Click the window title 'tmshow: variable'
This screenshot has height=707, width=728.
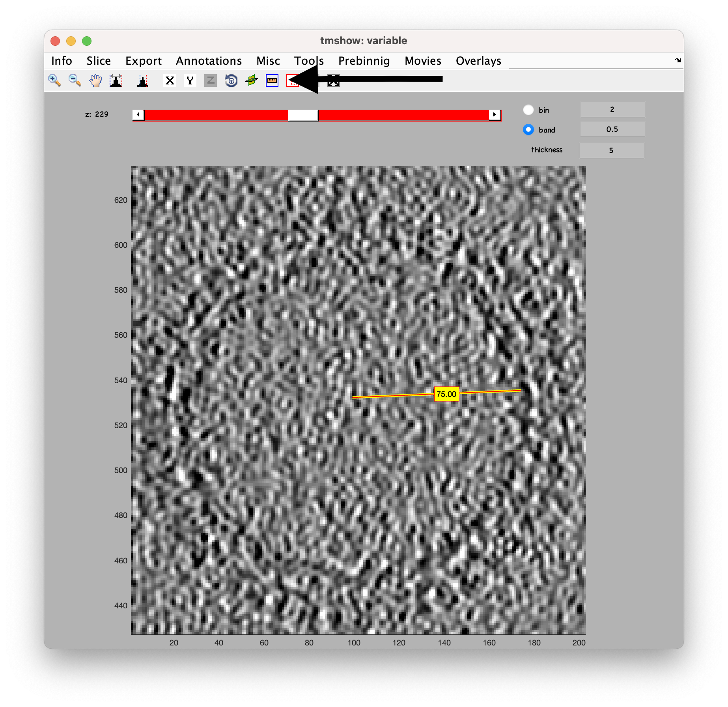point(364,41)
